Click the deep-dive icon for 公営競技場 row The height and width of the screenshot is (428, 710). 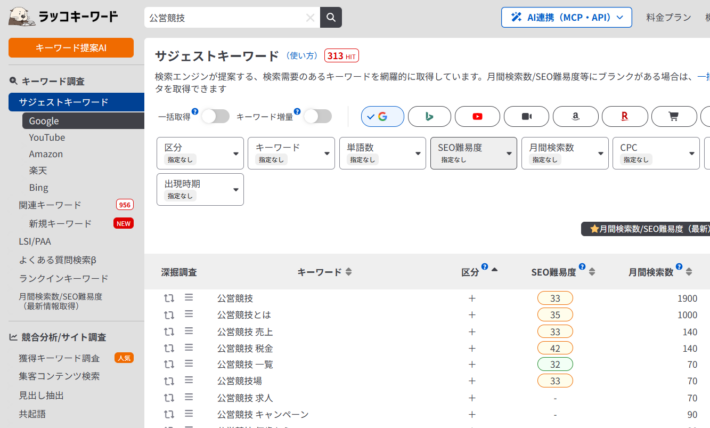(169, 381)
